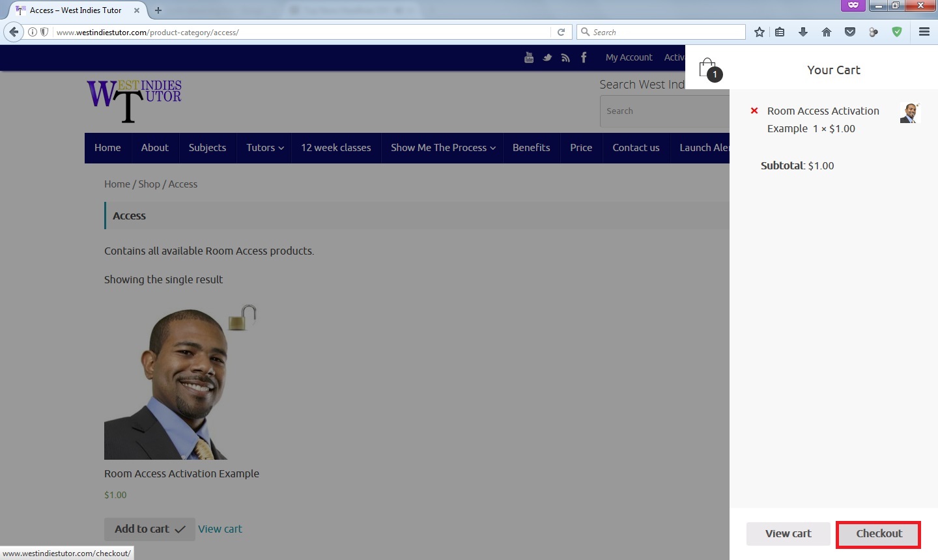Image resolution: width=938 pixels, height=560 pixels.
Task: Remove Room Access Activation from cart
Action: coord(754,111)
